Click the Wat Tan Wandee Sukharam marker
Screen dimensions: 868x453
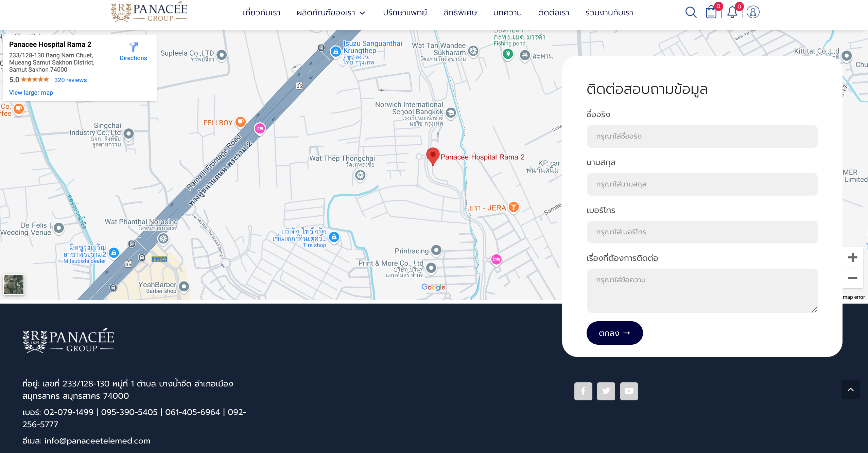coord(473,51)
